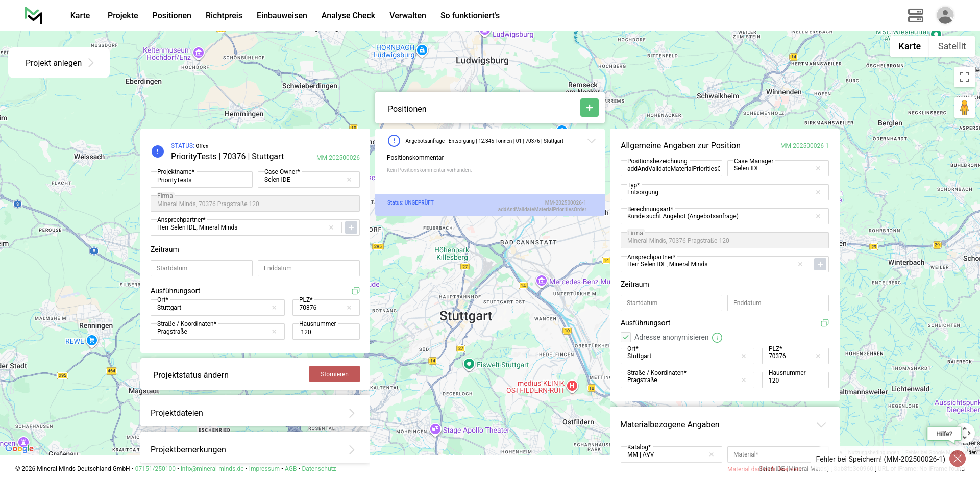Image resolution: width=980 pixels, height=481 pixels.
Task: Click the green plus button in Positionen
Action: point(589,108)
